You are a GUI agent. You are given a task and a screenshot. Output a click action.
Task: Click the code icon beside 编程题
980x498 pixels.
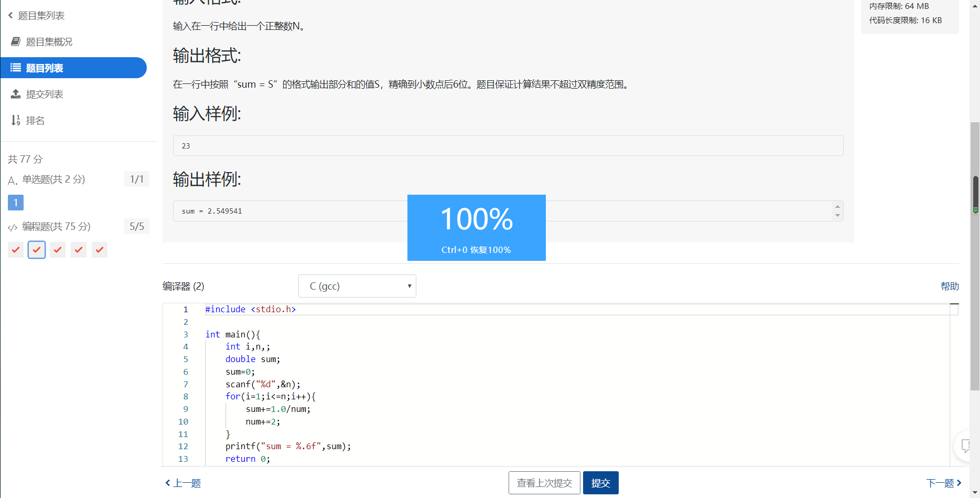(x=13, y=227)
